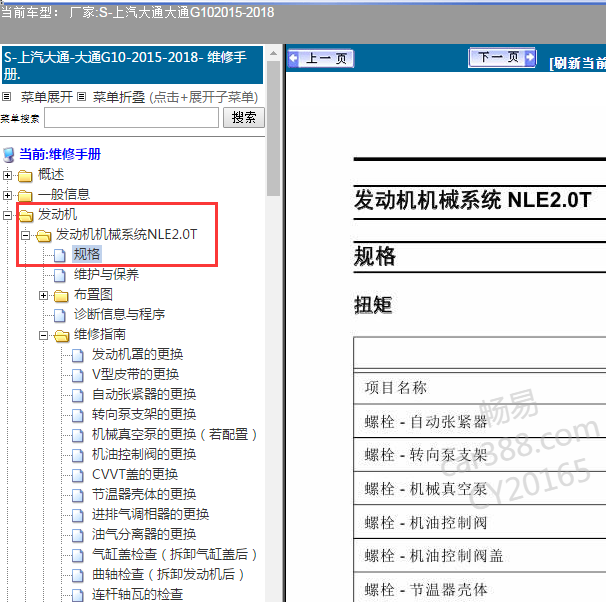Viewport: 606px width, 602px height.
Task: Click the 发动机 open folder icon
Action: (x=26, y=215)
